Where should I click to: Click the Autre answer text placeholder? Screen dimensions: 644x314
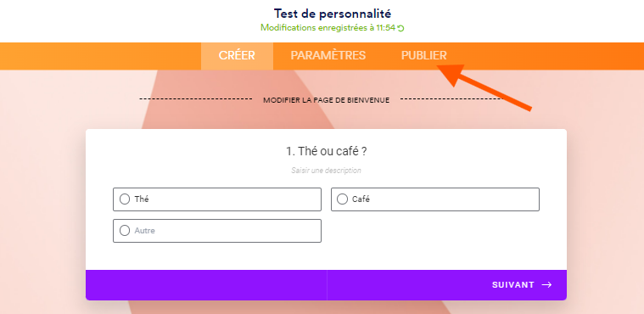coord(144,231)
